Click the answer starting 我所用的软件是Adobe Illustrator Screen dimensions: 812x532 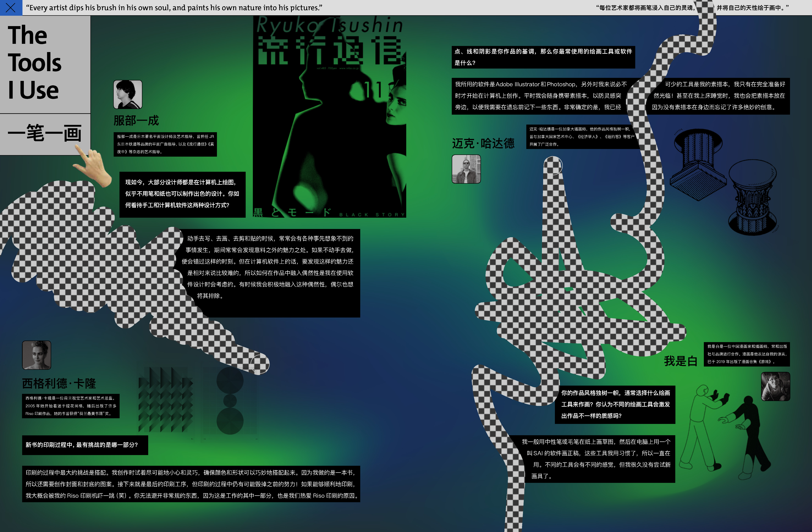(541, 96)
